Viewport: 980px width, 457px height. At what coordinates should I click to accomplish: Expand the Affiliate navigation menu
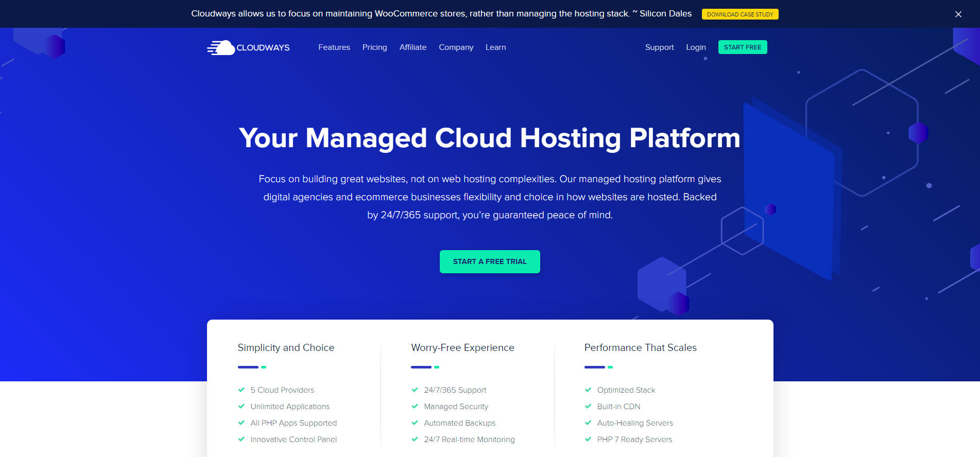412,47
